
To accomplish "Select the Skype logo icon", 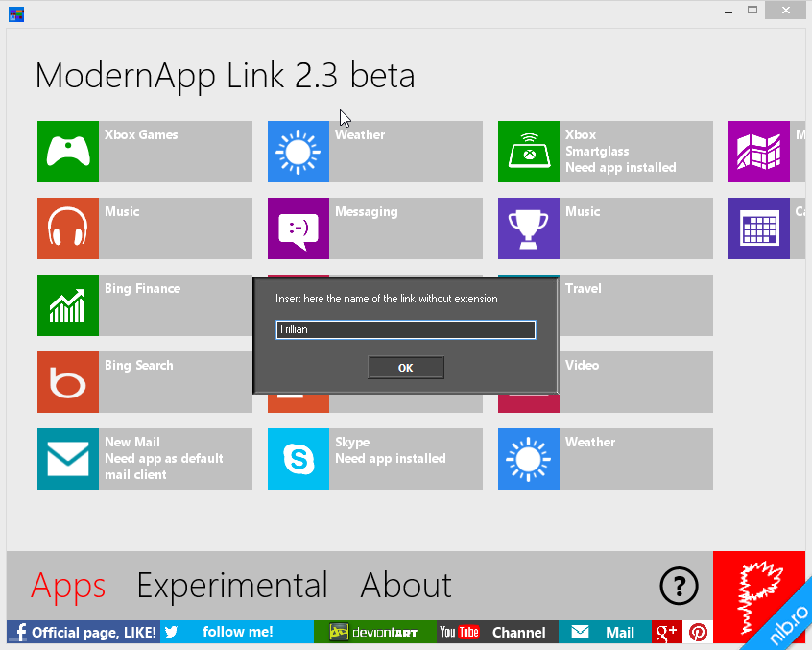I will pos(299,458).
